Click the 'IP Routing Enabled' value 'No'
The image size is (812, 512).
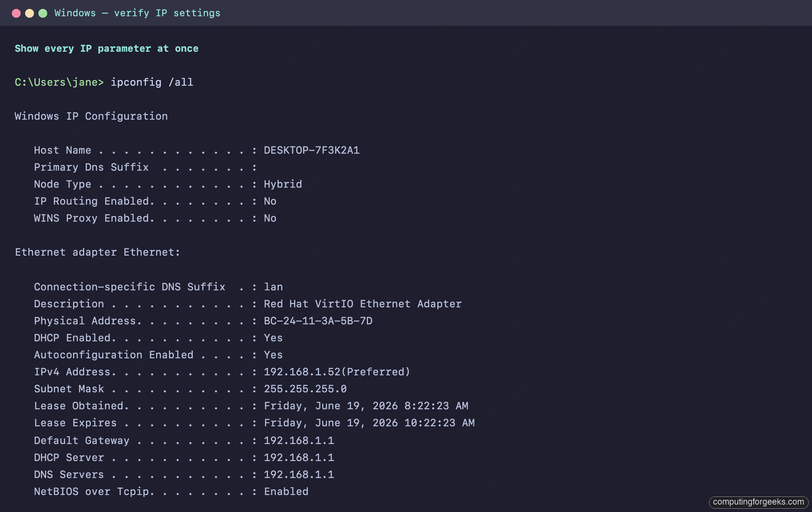(x=270, y=201)
